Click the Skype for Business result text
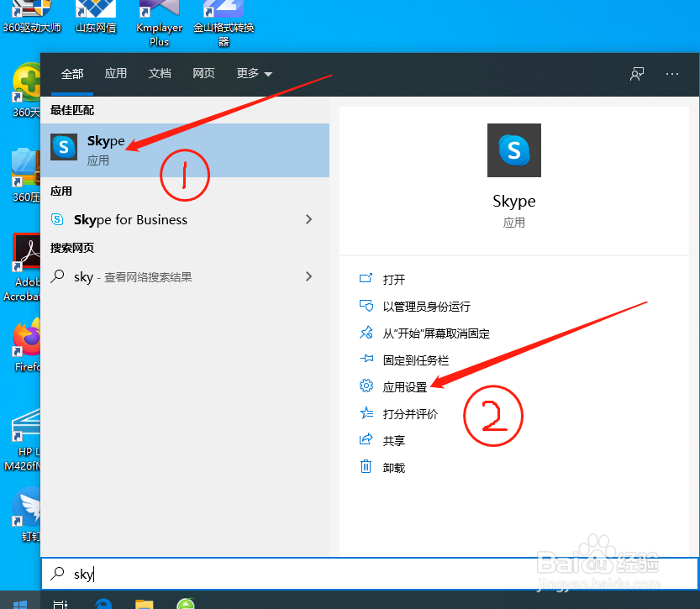 (130, 219)
